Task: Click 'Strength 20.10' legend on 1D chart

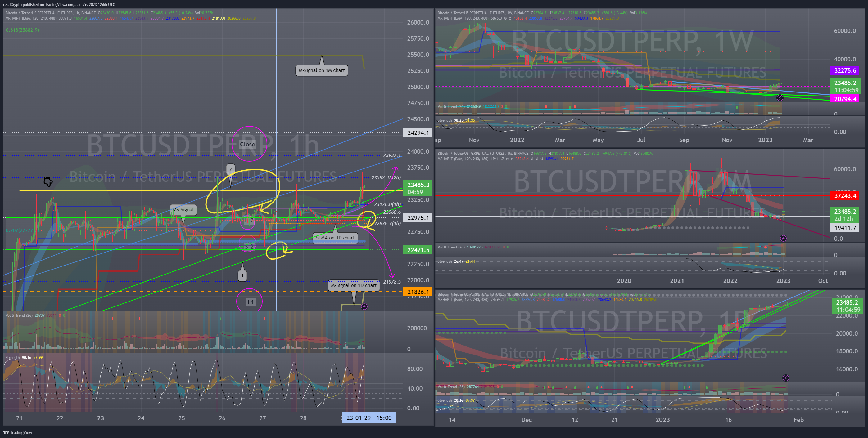Action: tap(450, 400)
